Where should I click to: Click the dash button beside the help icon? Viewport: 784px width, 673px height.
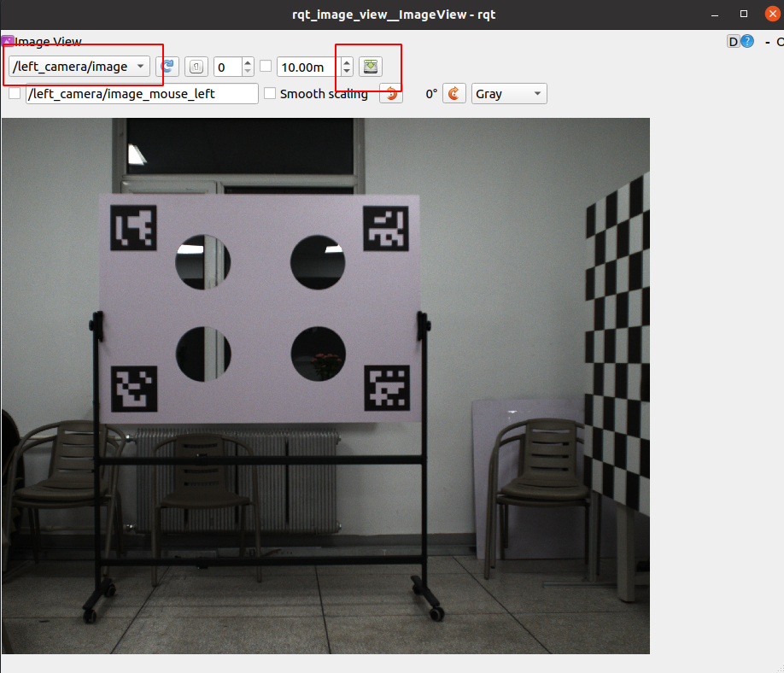click(767, 42)
